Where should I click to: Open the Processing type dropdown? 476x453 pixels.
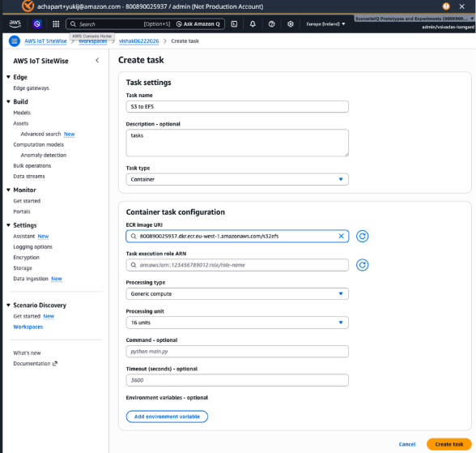coord(237,294)
